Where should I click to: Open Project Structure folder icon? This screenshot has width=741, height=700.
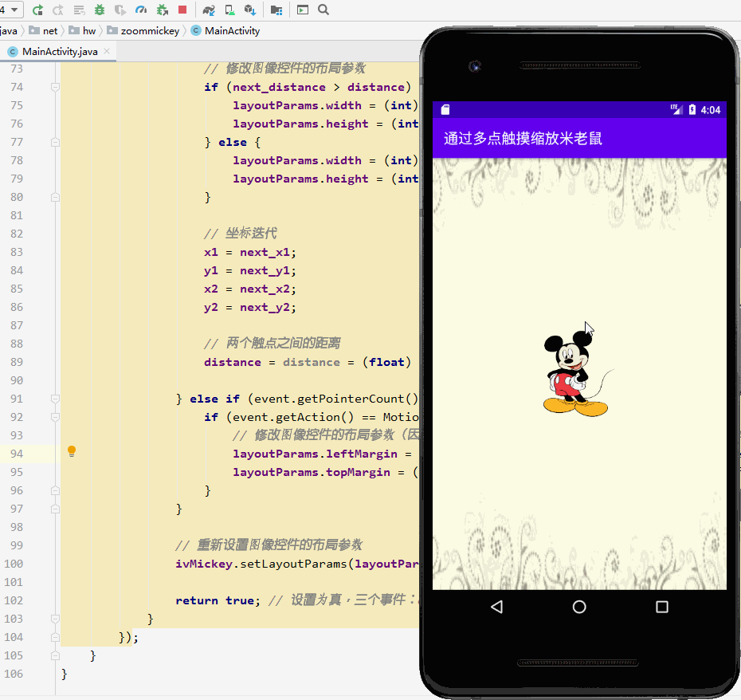[x=276, y=10]
